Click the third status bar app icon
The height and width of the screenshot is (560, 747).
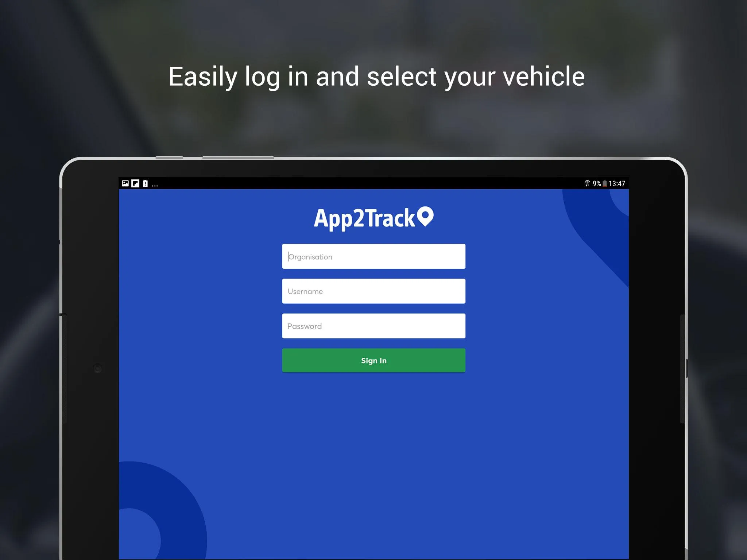pyautogui.click(x=147, y=183)
